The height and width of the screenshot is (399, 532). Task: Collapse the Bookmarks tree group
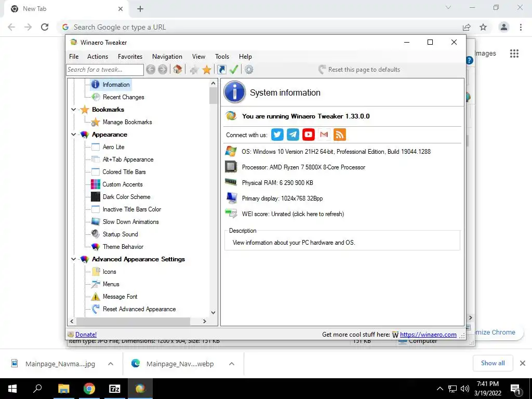coord(73,110)
